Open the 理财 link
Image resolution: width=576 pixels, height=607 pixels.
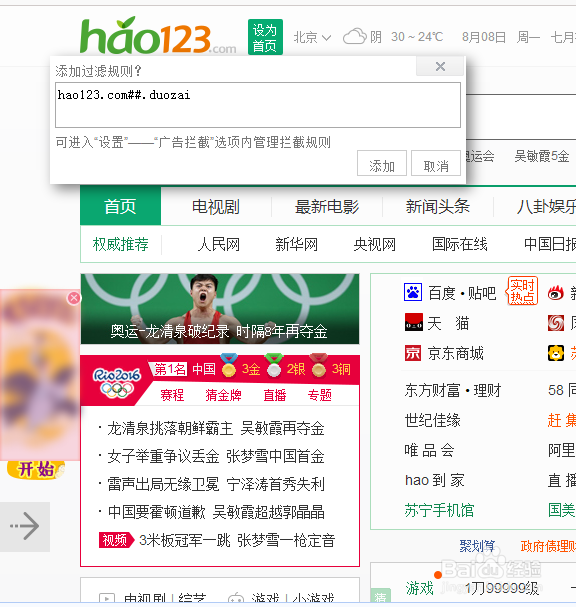pos(487,390)
